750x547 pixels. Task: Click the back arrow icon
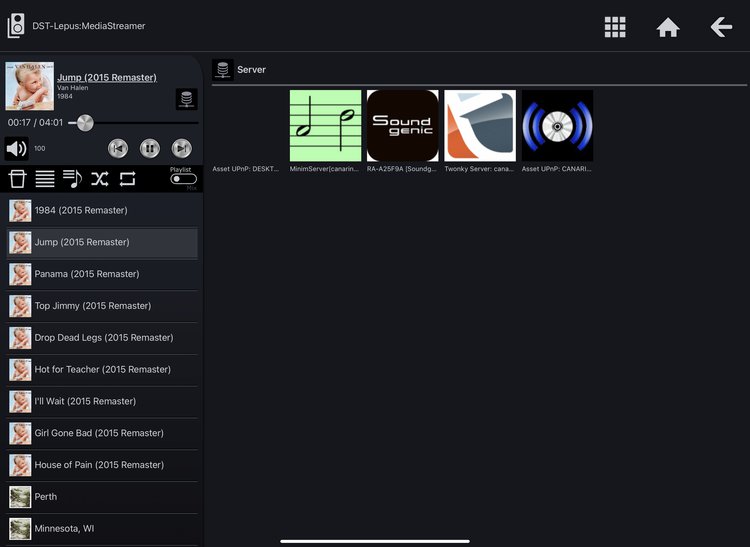coord(721,27)
